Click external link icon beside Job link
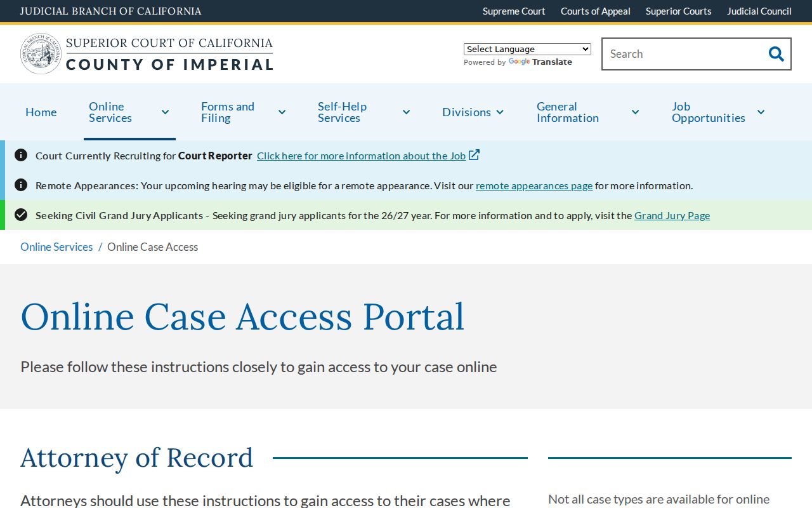 pyautogui.click(x=474, y=155)
